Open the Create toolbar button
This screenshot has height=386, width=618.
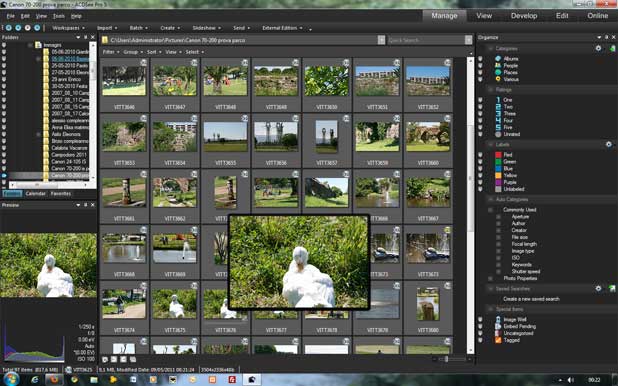tap(170, 28)
